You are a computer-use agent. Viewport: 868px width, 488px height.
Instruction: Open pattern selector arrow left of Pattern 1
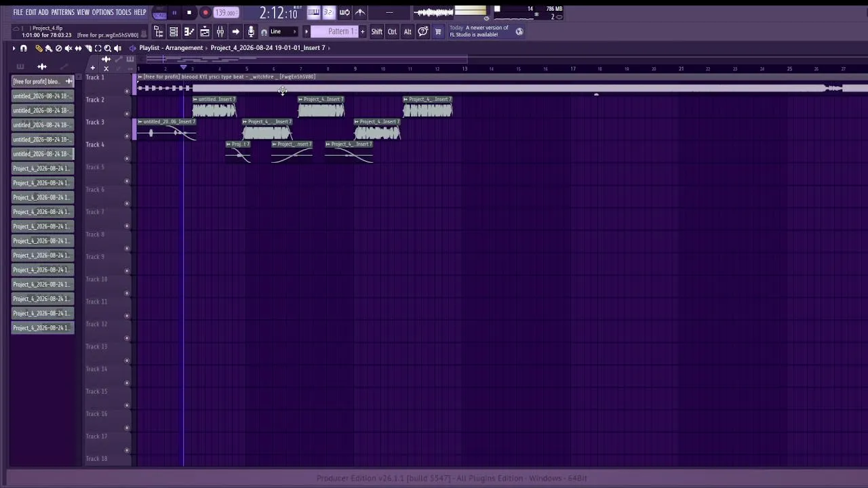point(307,32)
